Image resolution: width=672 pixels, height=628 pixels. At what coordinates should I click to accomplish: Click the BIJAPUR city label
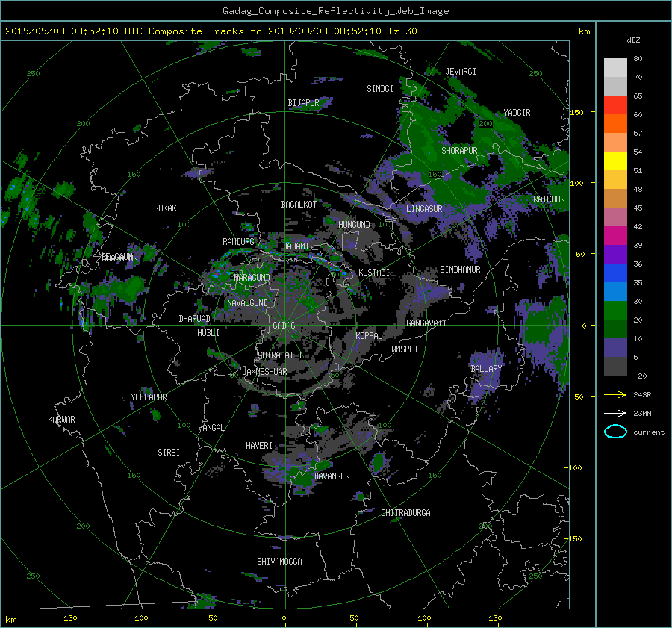tap(303, 103)
